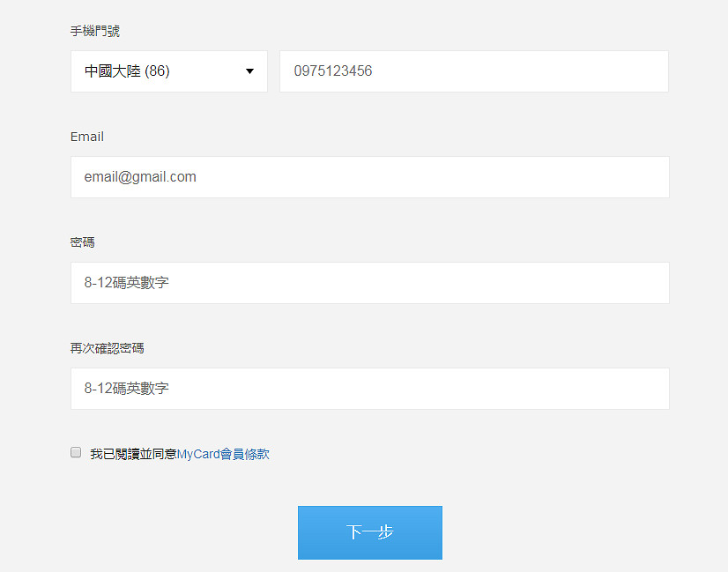Click the dropdown arrow on the country selector
The image size is (728, 572).
pyautogui.click(x=249, y=71)
